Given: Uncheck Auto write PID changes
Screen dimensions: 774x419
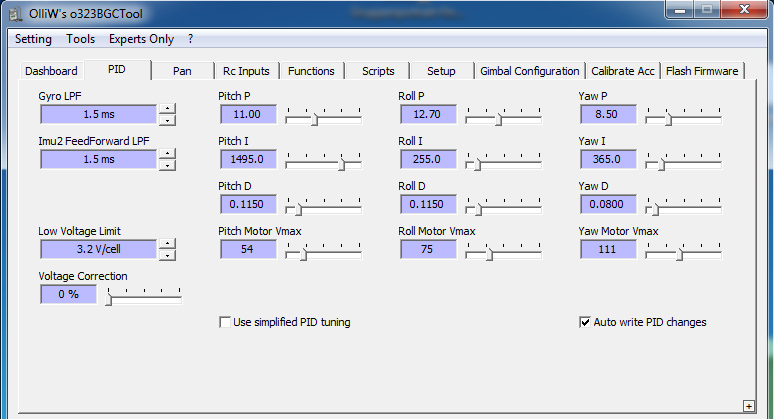Looking at the screenshot, I should pyautogui.click(x=584, y=322).
